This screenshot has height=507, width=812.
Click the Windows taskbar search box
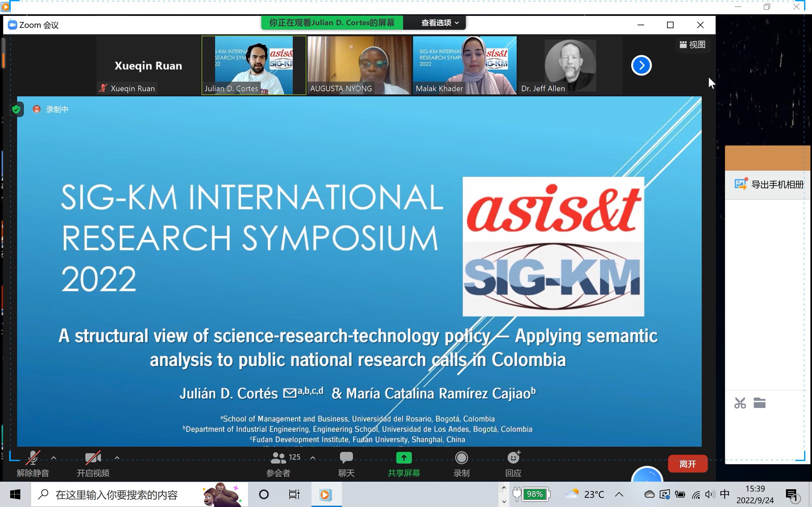(x=117, y=495)
